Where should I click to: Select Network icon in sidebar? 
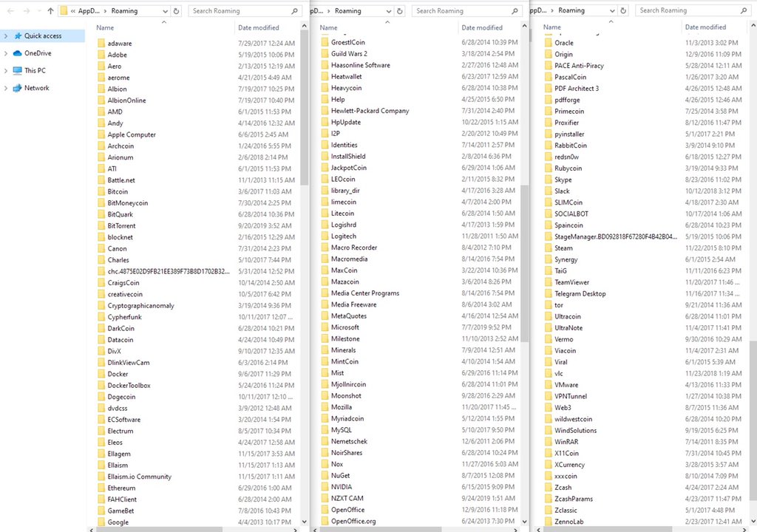[18, 88]
